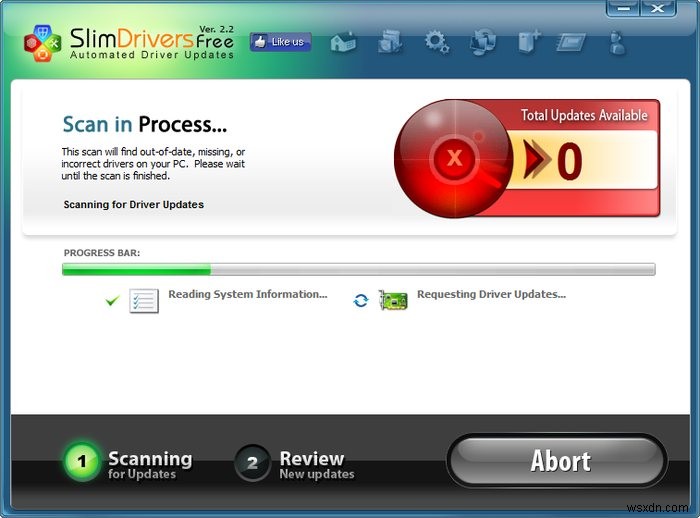Close the SlimDrivers window

pyautogui.click(x=658, y=8)
